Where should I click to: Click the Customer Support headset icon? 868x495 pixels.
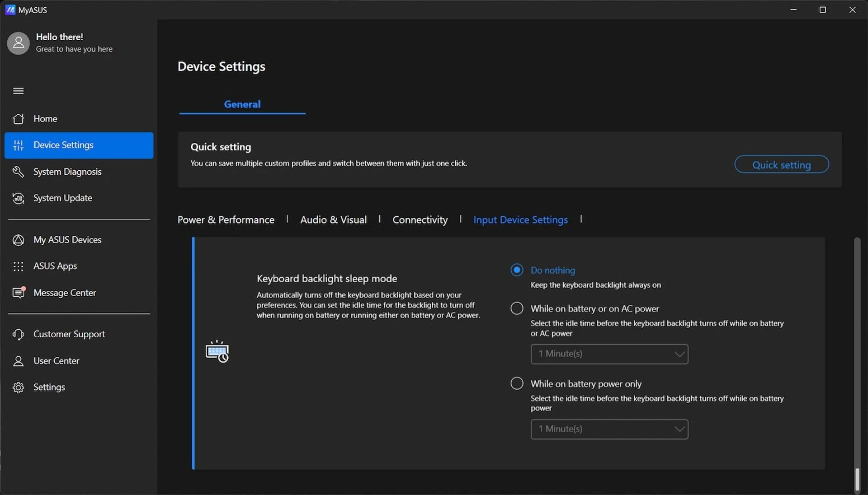(x=19, y=334)
